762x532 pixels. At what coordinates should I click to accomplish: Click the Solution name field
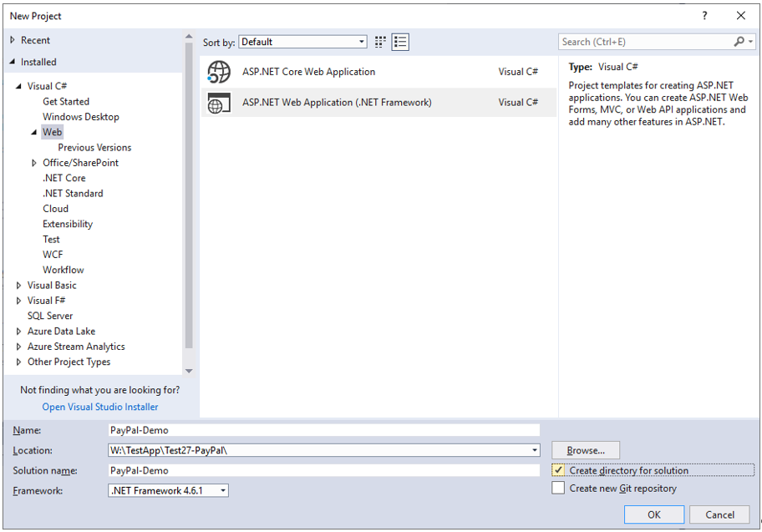coord(323,470)
